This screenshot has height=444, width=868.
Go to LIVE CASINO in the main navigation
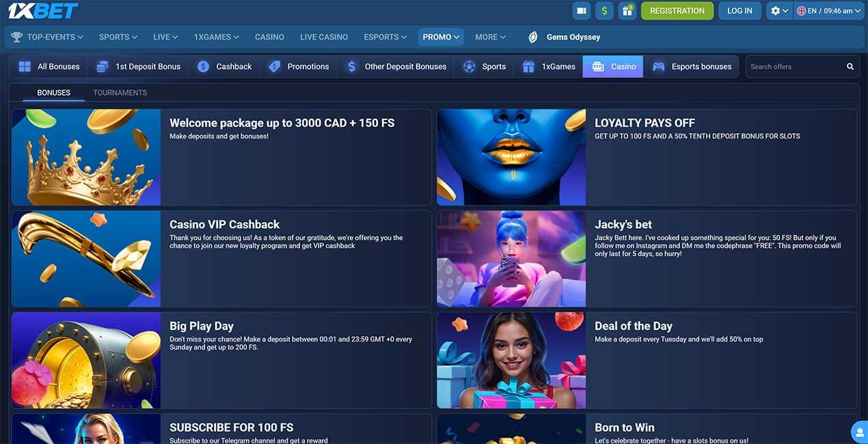click(x=324, y=37)
